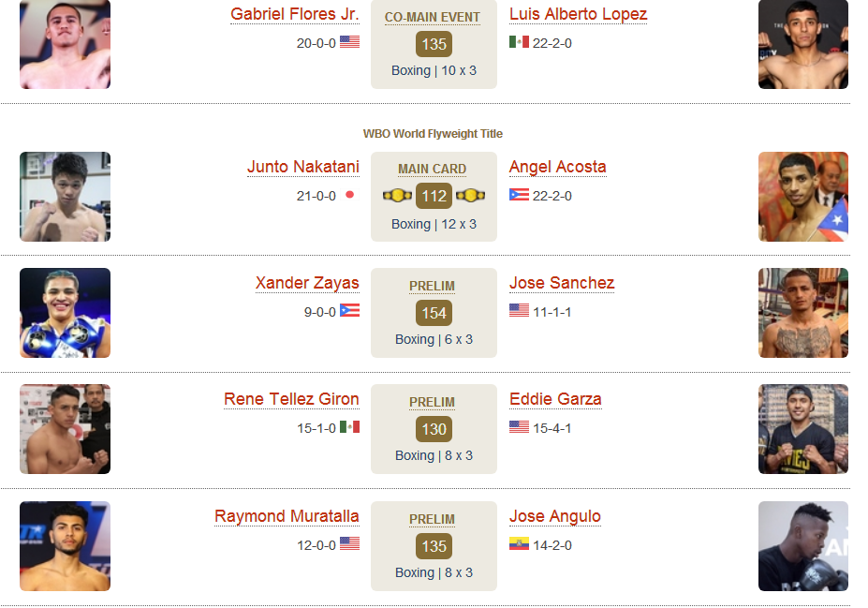Click the USA flag beside Gabriel Flores Jr.
Screen dimensions: 868x608
[x=349, y=42]
